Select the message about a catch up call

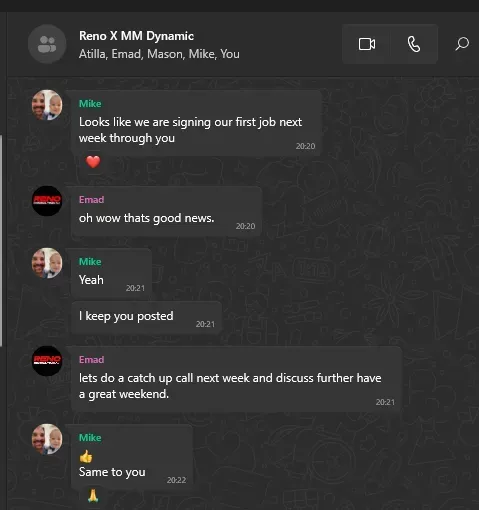click(x=236, y=379)
